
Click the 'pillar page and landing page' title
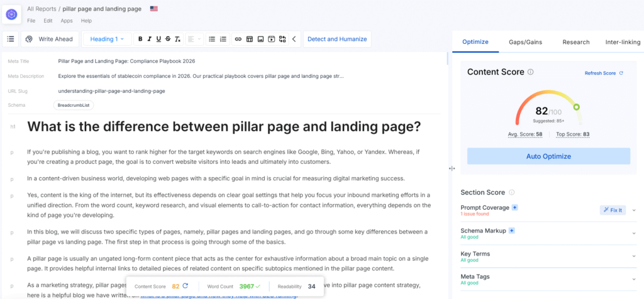(x=102, y=9)
